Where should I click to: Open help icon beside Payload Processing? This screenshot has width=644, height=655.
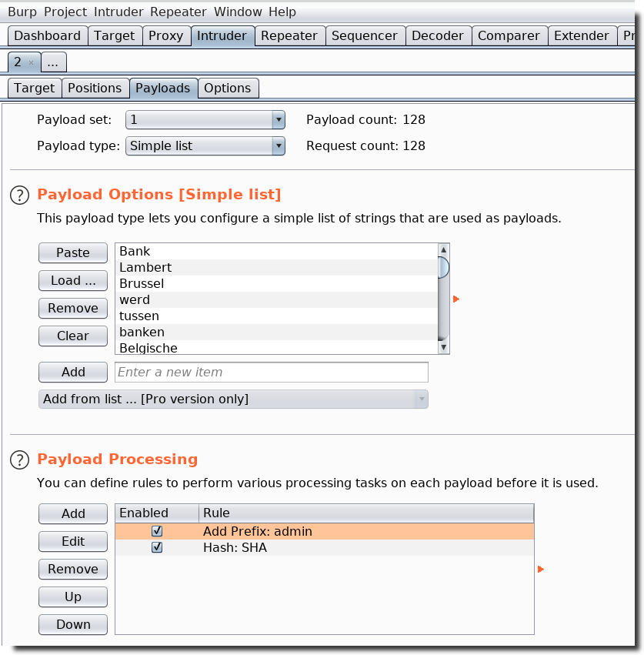(x=19, y=460)
